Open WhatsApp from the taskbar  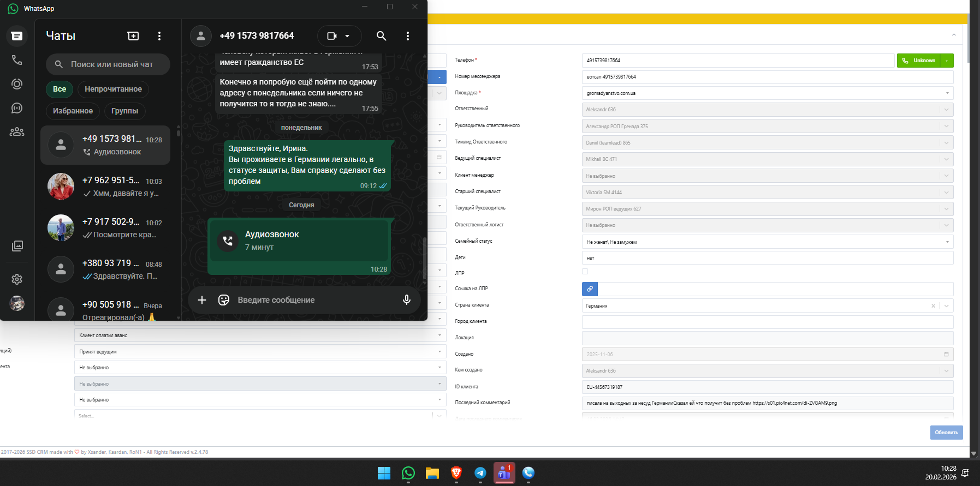coord(408,473)
